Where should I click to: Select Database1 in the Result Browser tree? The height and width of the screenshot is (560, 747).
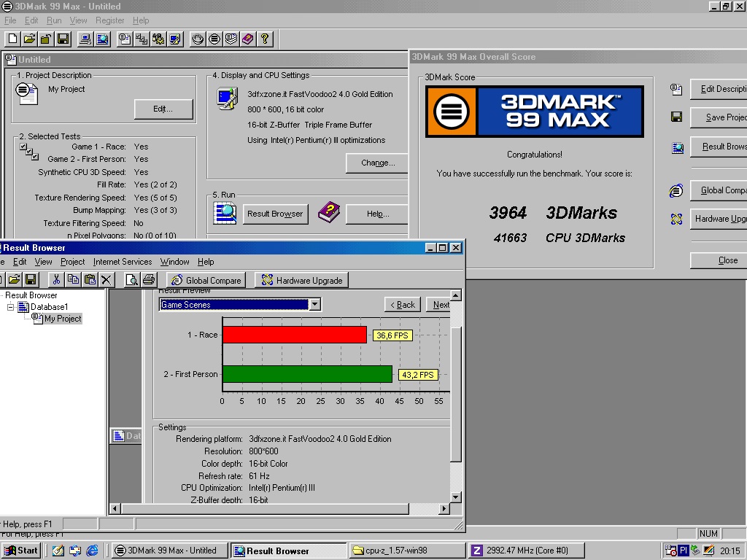coord(49,307)
